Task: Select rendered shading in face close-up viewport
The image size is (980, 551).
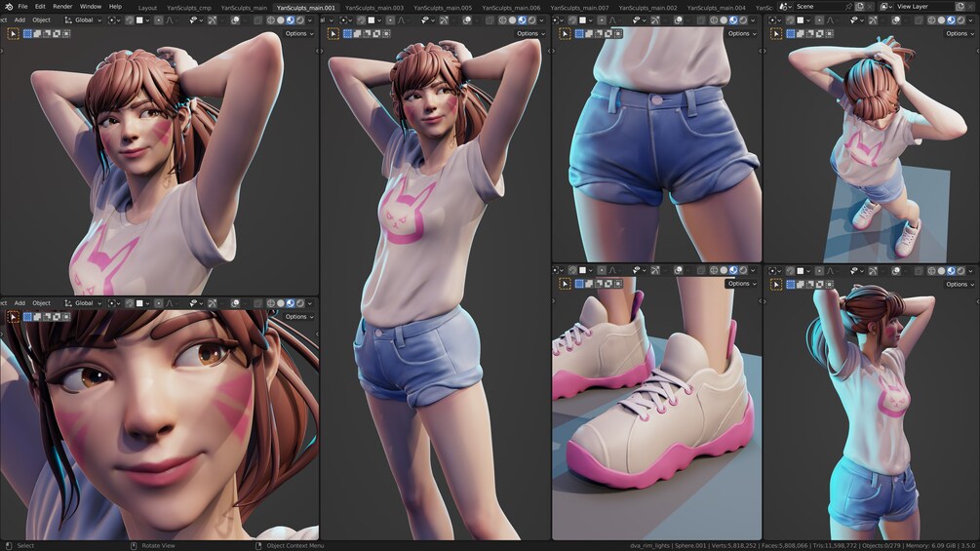Action: (300, 303)
